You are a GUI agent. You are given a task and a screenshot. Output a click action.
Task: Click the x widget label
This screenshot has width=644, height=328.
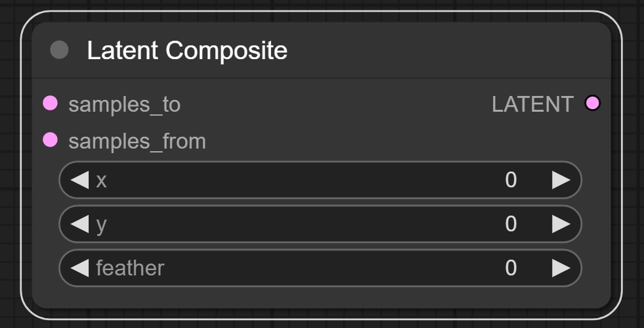(x=101, y=180)
